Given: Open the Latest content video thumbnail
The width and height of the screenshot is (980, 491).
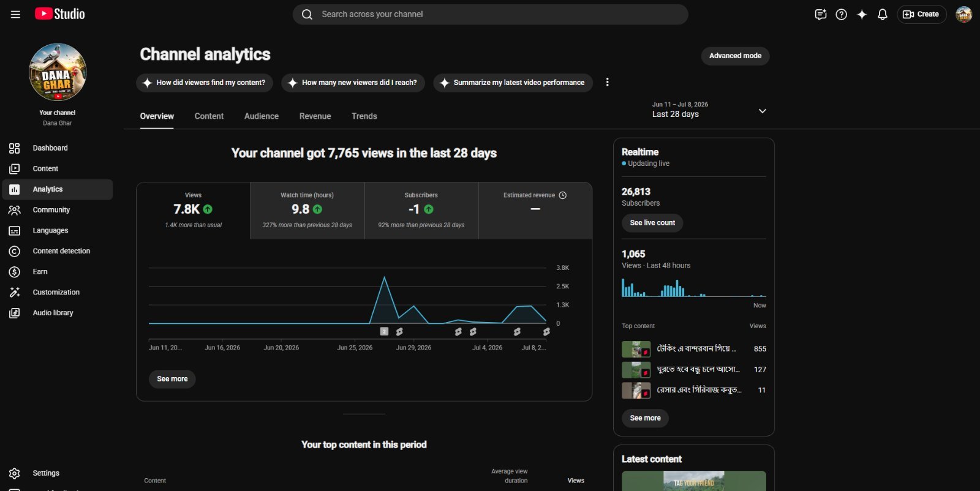Looking at the screenshot, I should (694, 481).
